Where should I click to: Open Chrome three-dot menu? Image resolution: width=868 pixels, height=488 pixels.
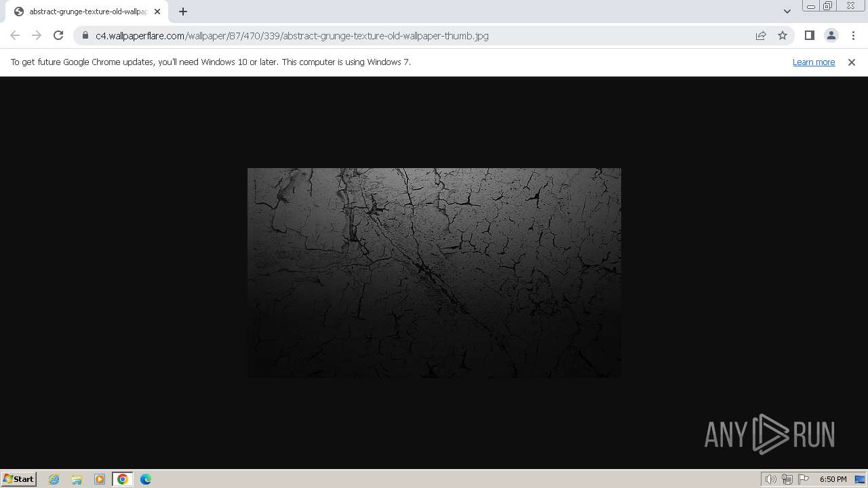point(853,35)
